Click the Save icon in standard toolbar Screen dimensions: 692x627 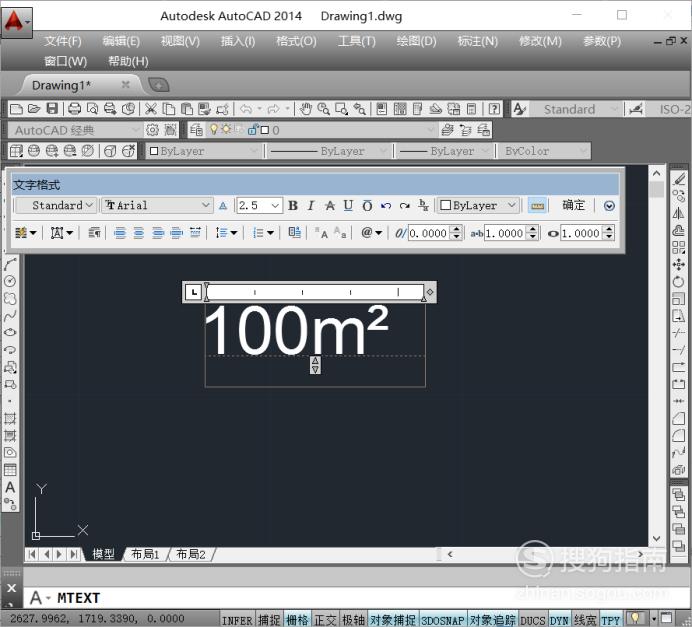(x=52, y=109)
